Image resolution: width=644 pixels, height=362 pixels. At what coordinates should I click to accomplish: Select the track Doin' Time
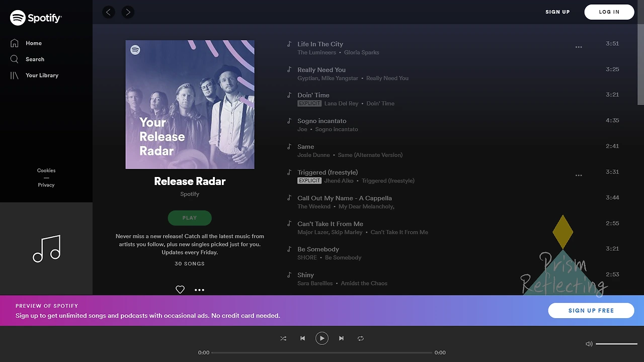(313, 95)
